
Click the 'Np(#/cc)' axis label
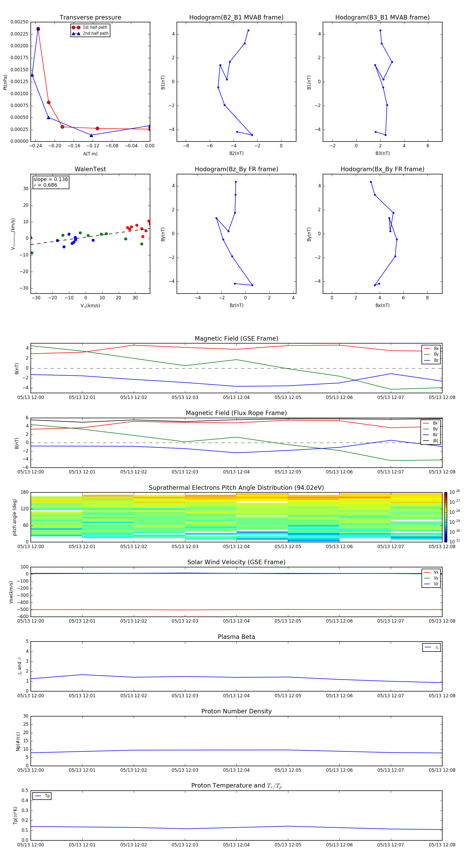point(18,741)
